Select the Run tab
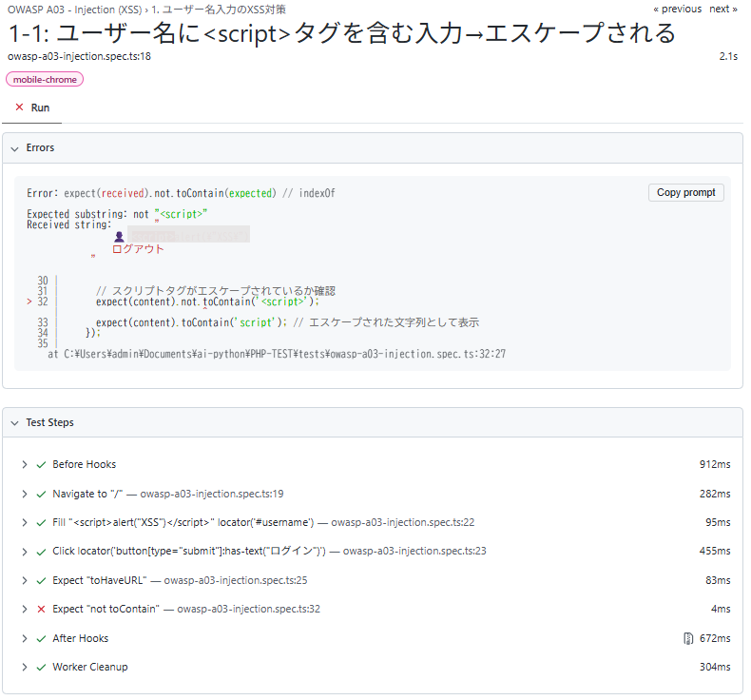The image size is (751, 700). pos(32,107)
